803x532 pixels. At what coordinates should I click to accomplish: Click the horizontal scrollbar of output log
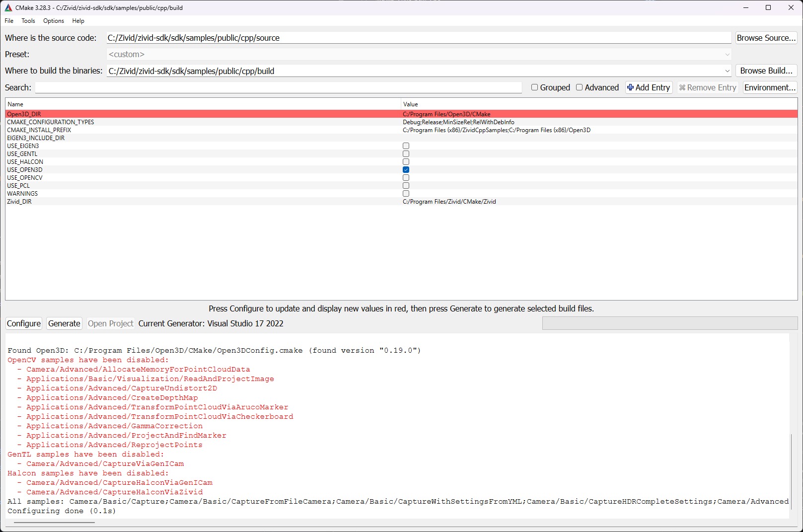(x=54, y=523)
